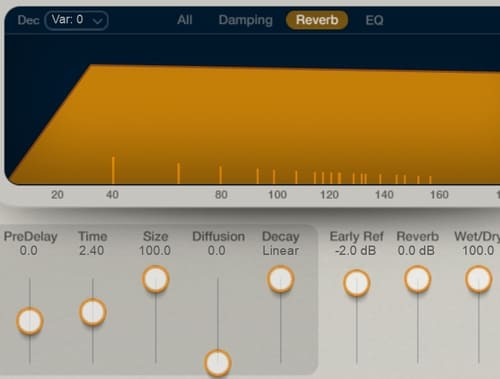Click the Size slider knob
This screenshot has height=379, width=500.
[156, 279]
